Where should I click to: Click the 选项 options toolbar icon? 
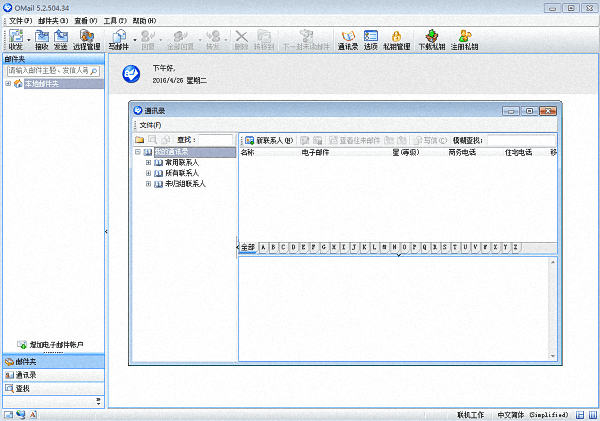click(x=371, y=40)
